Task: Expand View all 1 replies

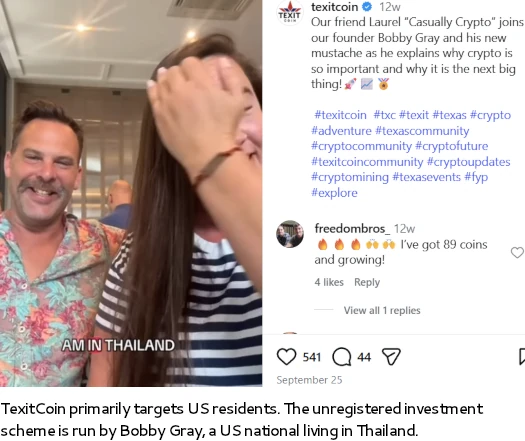Action: pos(382,310)
